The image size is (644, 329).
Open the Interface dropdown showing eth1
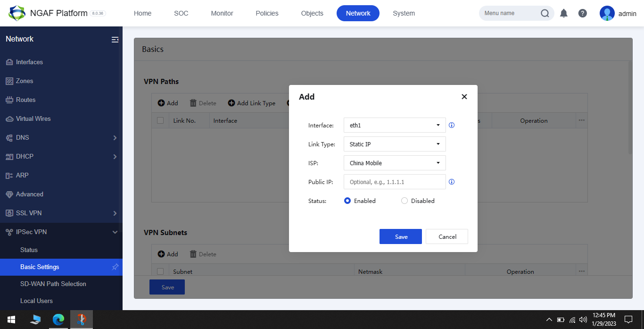pos(394,125)
